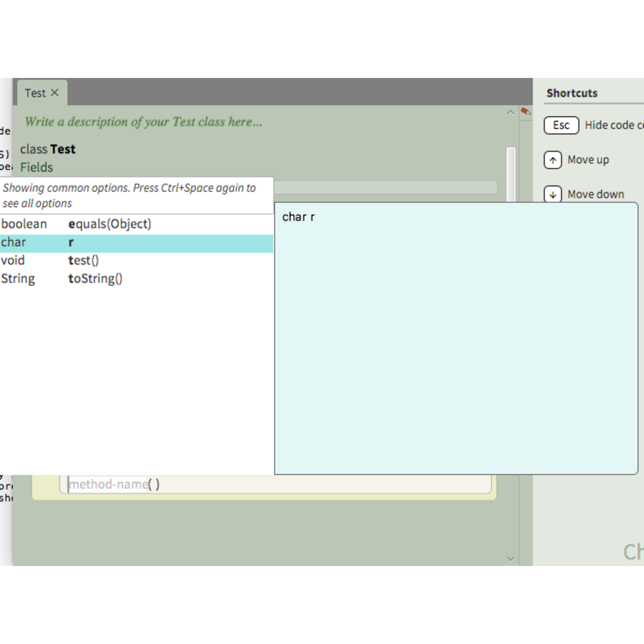Click the Shortcuts panel heading

click(572, 93)
